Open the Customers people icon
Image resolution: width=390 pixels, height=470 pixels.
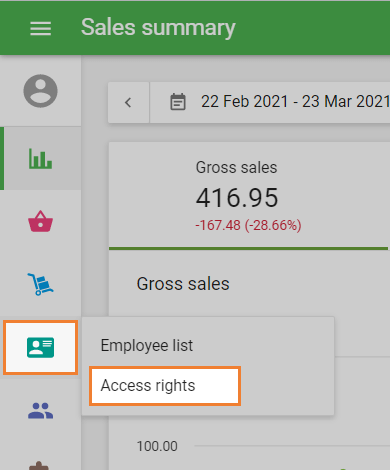click(40, 410)
